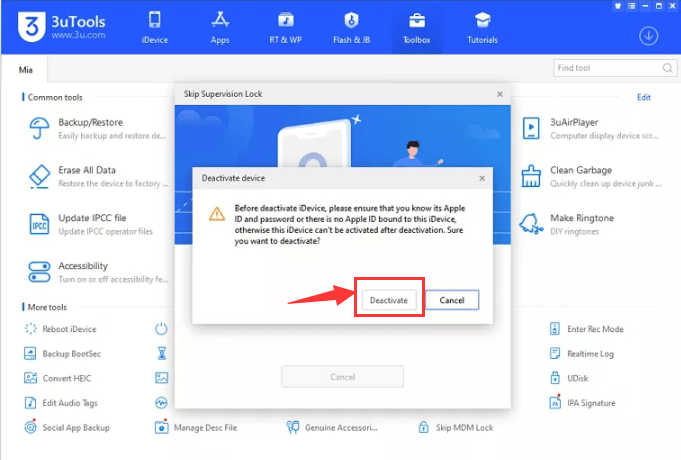681x460 pixels.
Task: Confirm with the Deactivate button
Action: [389, 300]
